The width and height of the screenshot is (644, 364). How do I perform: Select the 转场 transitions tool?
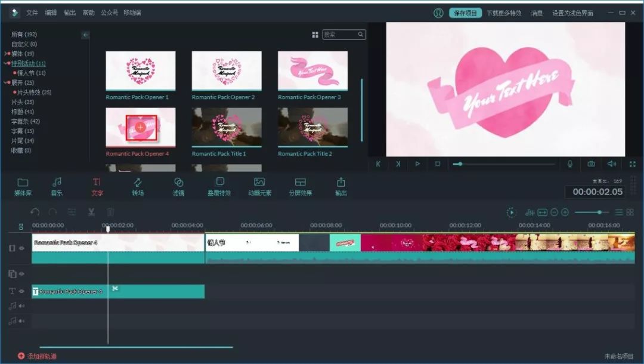138,186
